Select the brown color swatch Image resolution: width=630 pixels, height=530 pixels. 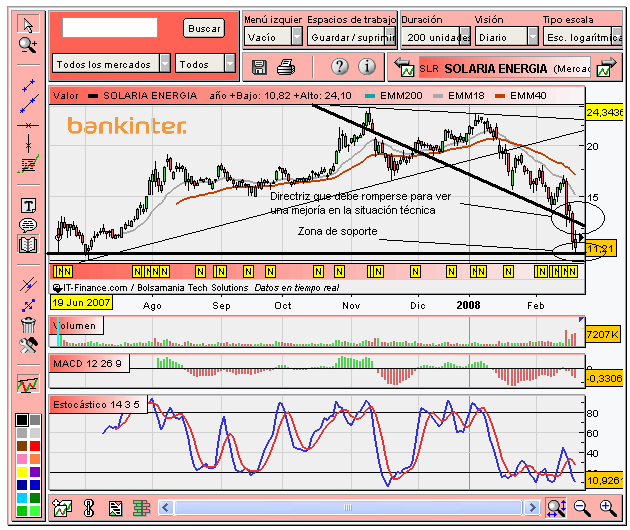click(22, 446)
